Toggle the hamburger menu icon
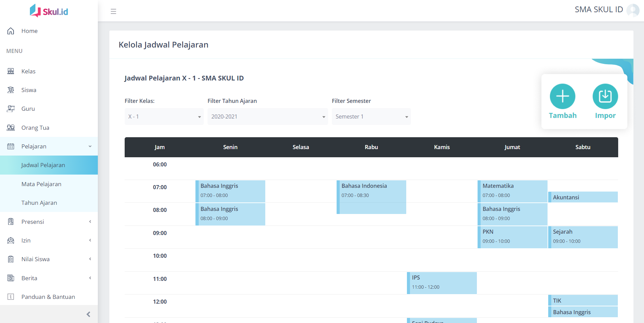The image size is (644, 323). (113, 12)
